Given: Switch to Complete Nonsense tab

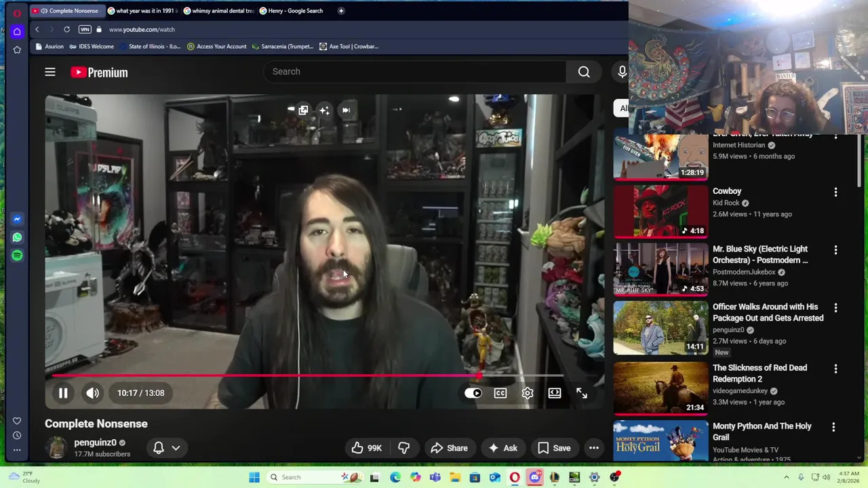Looking at the screenshot, I should [x=68, y=11].
